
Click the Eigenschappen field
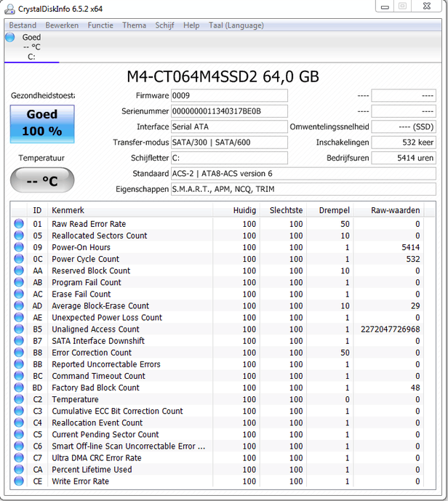click(x=303, y=189)
